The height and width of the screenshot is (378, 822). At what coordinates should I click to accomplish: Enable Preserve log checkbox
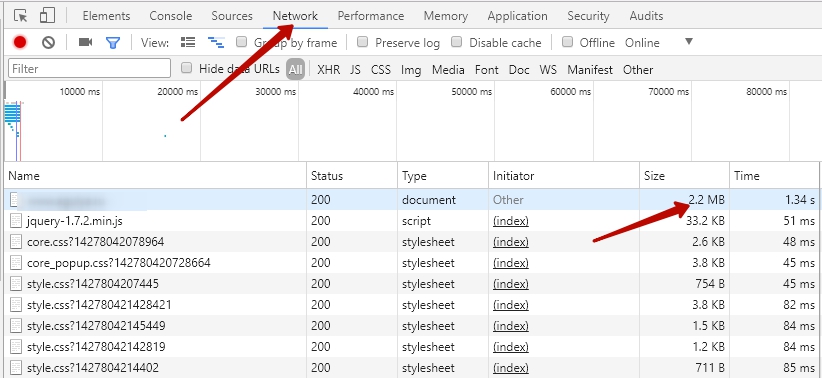tap(362, 42)
